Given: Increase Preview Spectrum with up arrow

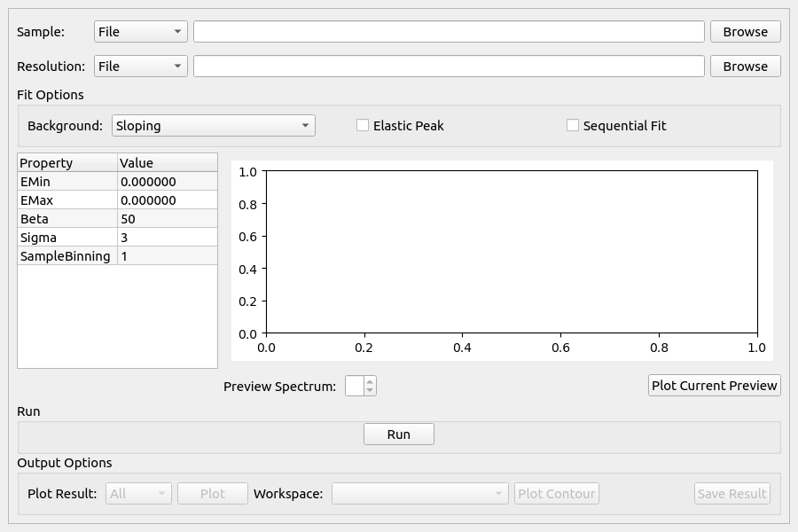Looking at the screenshot, I should (370, 381).
